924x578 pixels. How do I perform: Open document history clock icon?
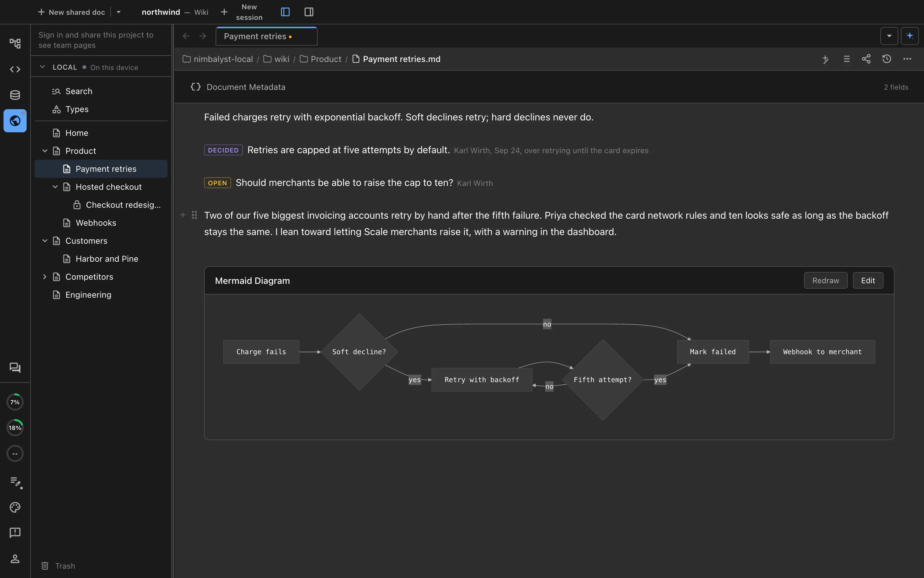[886, 59]
